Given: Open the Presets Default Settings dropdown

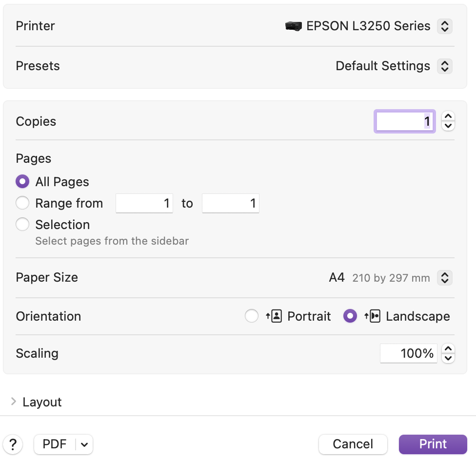Looking at the screenshot, I should (444, 66).
